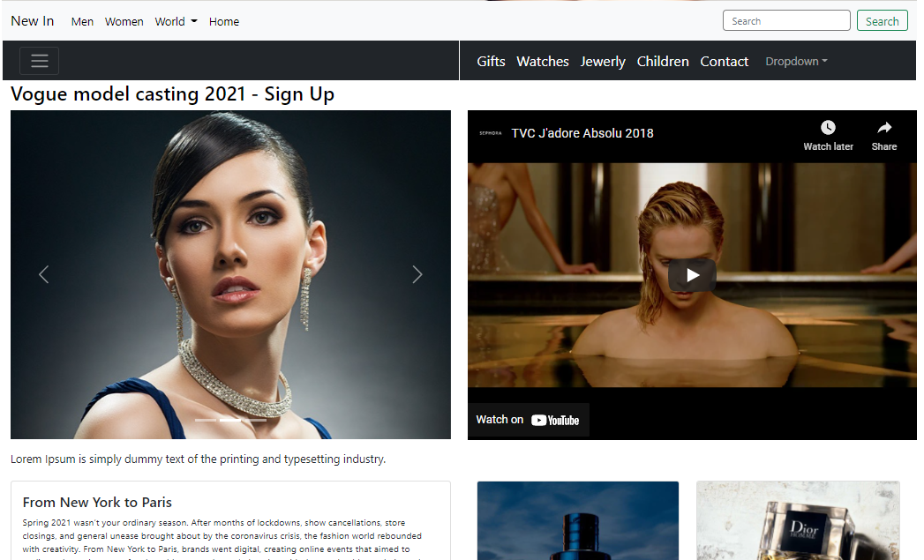Screen dimensions: 924x560
Task: Click the video title TVC J'adore Absolu 2018
Action: click(x=582, y=132)
